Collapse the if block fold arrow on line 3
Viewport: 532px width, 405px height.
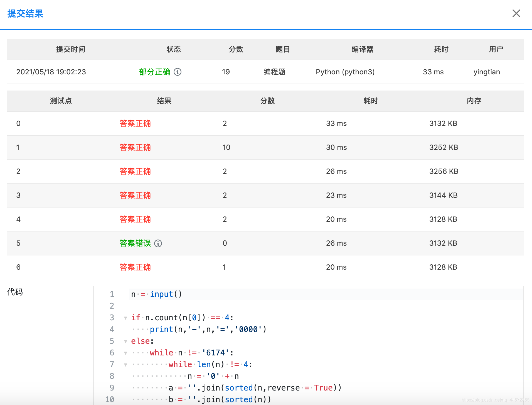point(125,318)
